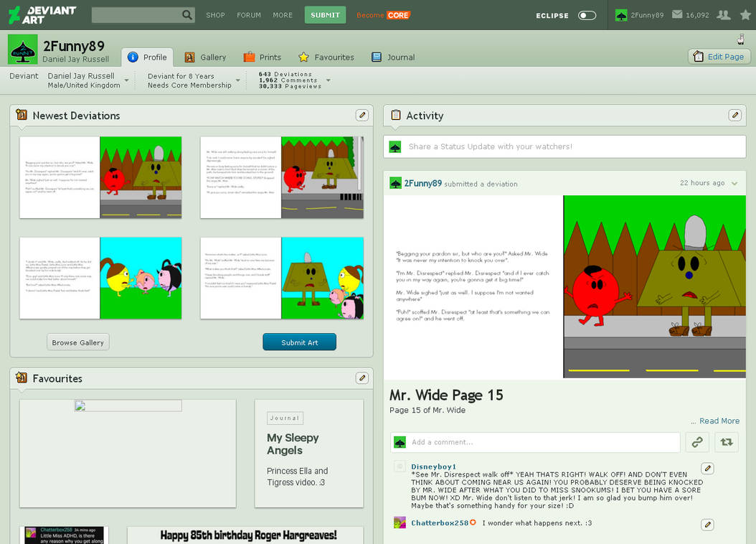This screenshot has height=544, width=756.
Task: Click the Submit Art button
Action: pos(299,342)
